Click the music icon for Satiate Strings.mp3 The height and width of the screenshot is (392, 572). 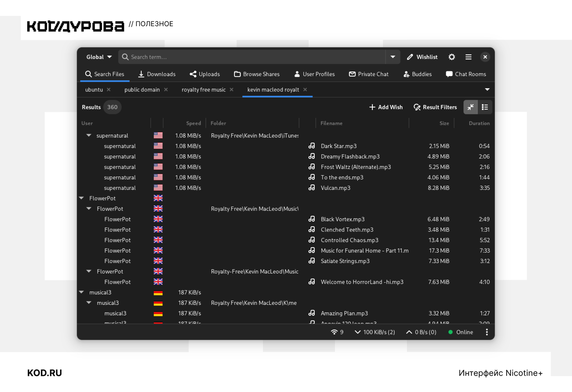point(312,261)
